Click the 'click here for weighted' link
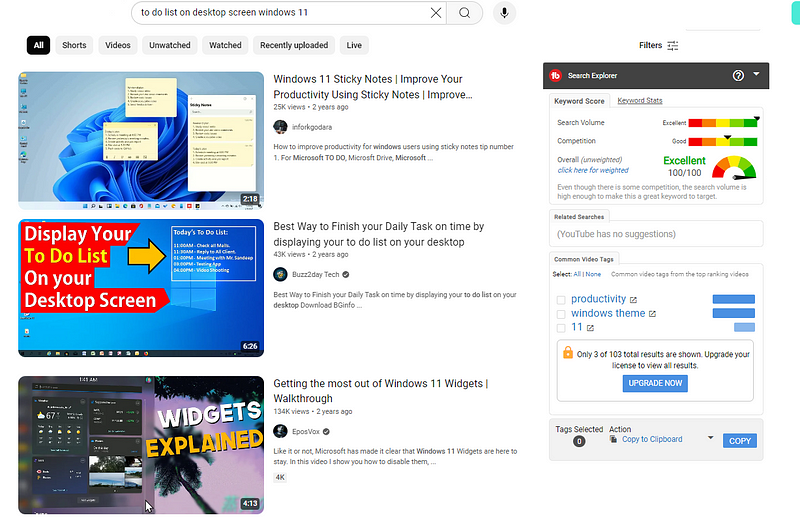Screen dimensions: 800x522 click(593, 170)
